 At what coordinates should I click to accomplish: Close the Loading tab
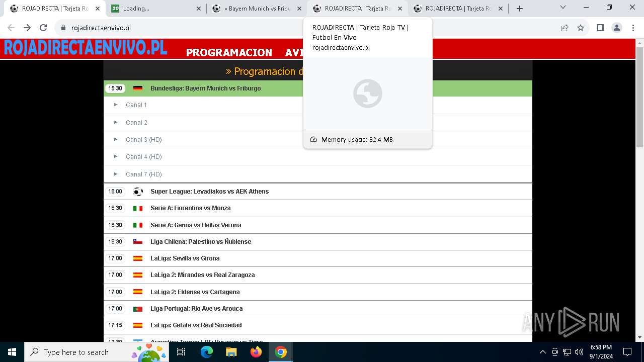click(199, 9)
